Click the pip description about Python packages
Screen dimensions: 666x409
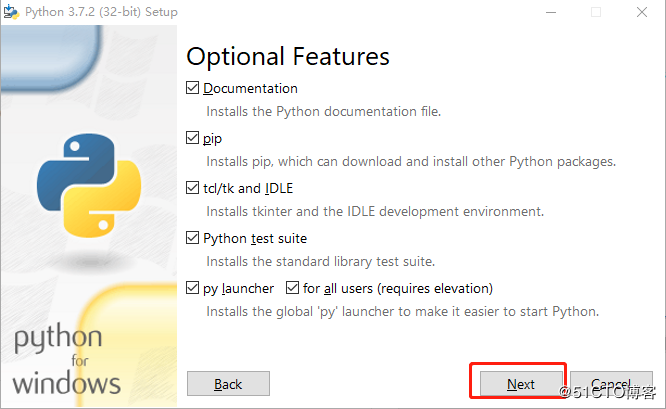(411, 162)
